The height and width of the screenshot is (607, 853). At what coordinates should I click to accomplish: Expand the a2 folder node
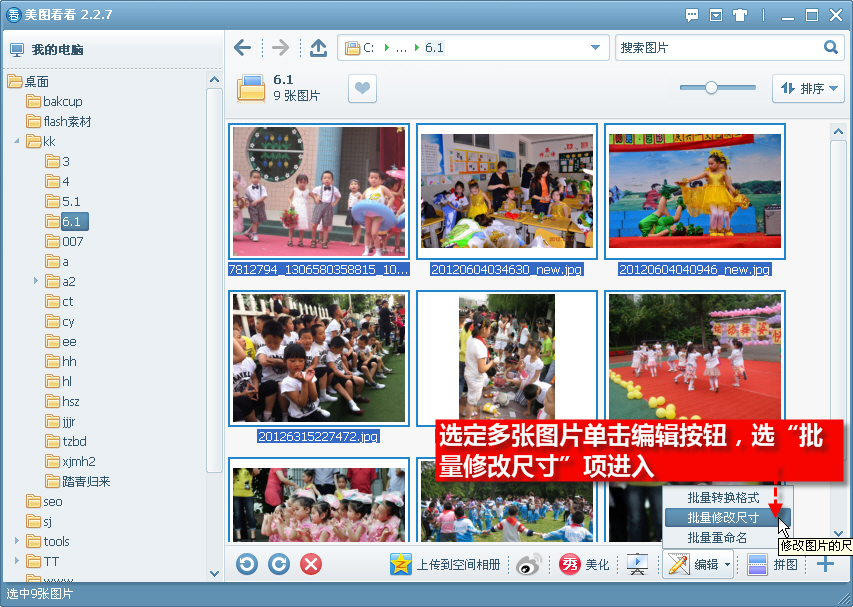tap(36, 281)
